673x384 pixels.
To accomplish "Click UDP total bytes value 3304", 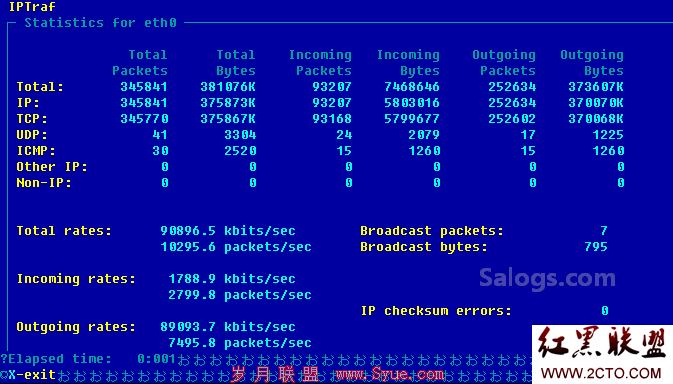I will click(x=240, y=135).
